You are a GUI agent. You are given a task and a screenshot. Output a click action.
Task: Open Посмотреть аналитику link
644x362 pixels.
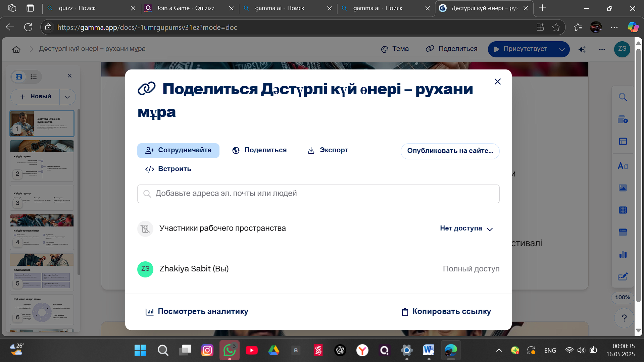(x=197, y=312)
